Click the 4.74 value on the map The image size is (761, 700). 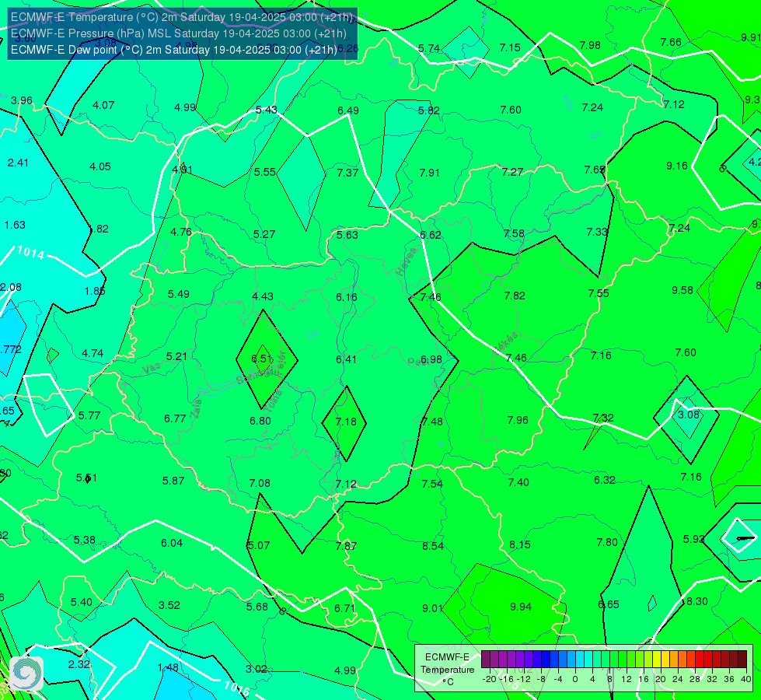93,353
